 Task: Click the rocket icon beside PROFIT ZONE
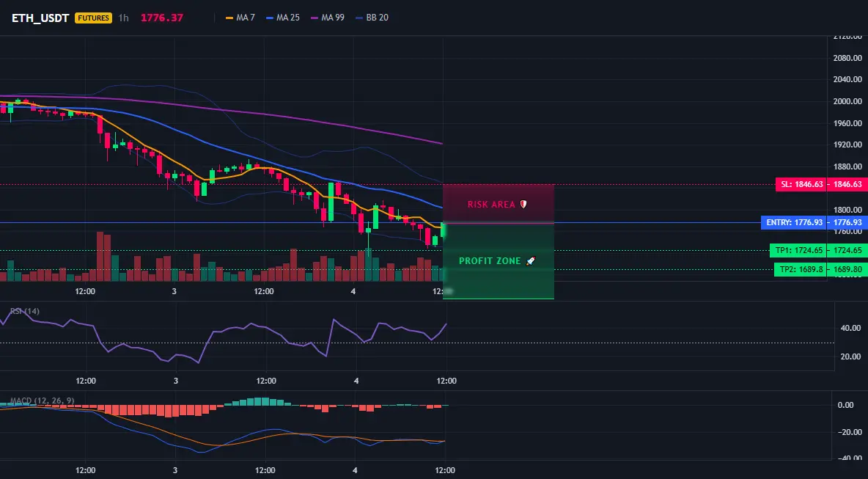click(530, 261)
